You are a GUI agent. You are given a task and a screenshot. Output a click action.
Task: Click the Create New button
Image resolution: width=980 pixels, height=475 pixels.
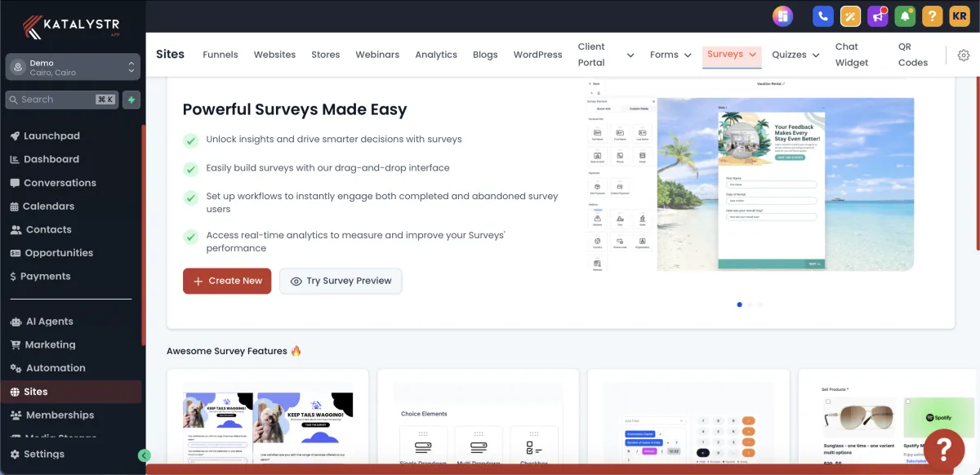pyautogui.click(x=227, y=281)
